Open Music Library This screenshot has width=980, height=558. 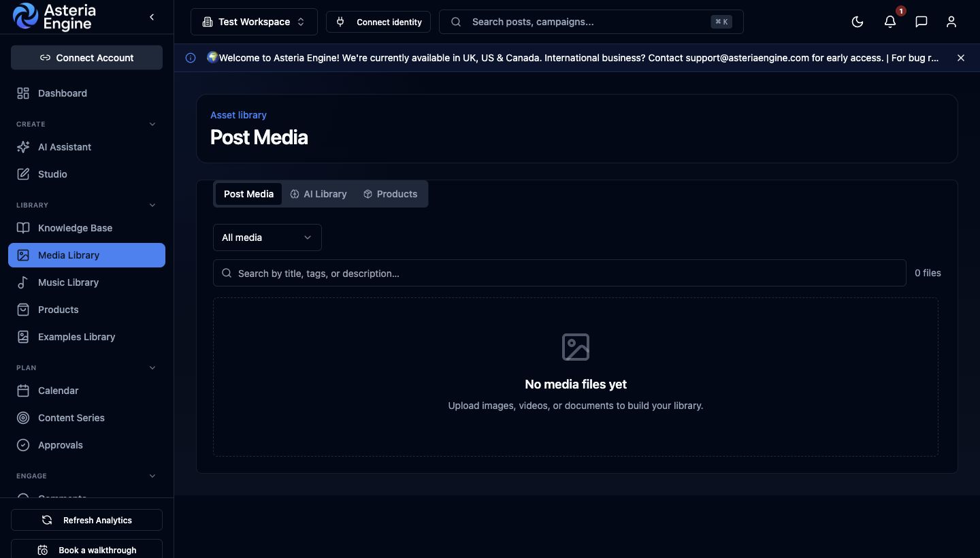tap(86, 282)
